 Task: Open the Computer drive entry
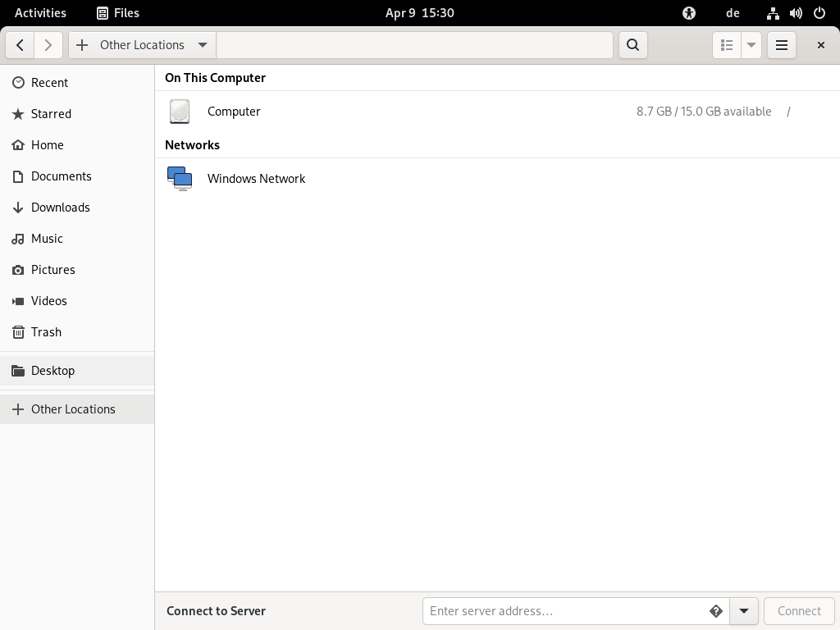(x=497, y=112)
